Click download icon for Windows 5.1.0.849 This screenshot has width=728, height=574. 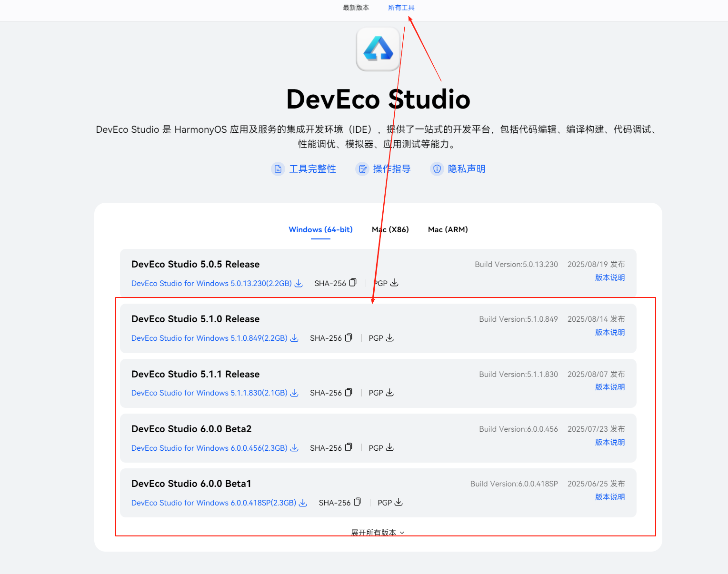coord(294,338)
